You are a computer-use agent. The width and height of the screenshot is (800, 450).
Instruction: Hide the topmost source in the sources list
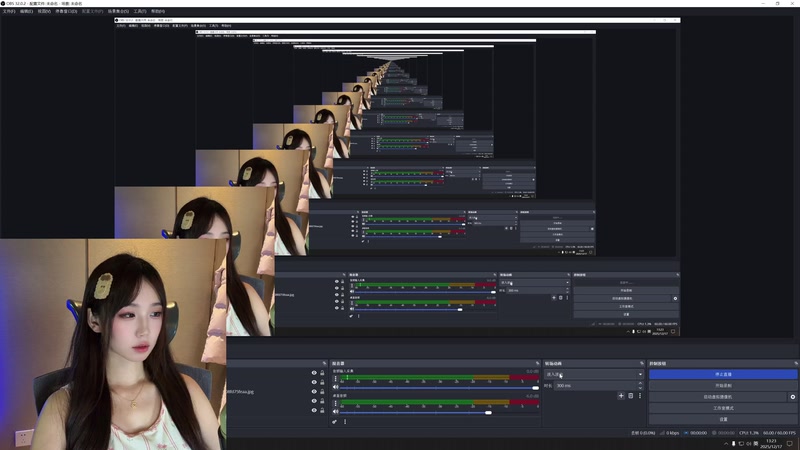(314, 373)
